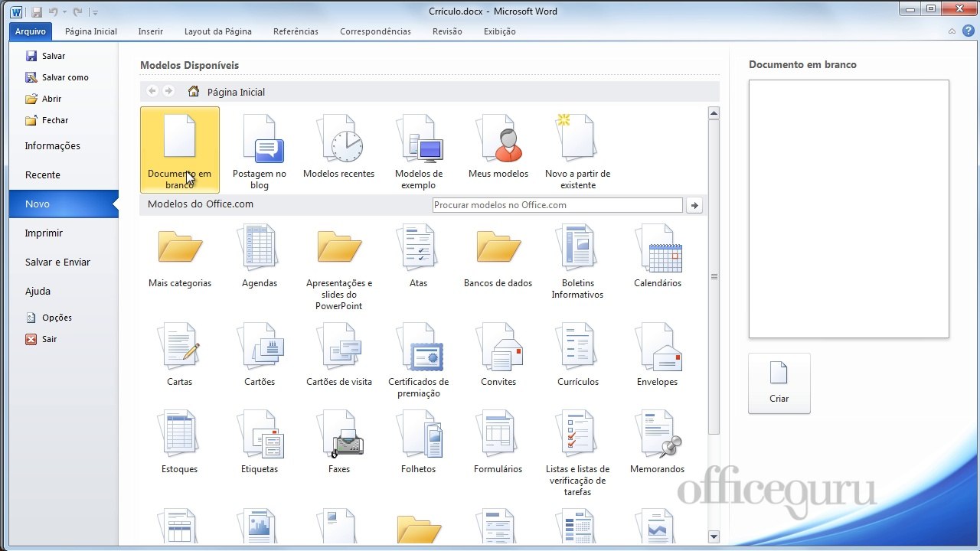
Task: Minimize the ribbon with the caret button
Action: (x=952, y=31)
